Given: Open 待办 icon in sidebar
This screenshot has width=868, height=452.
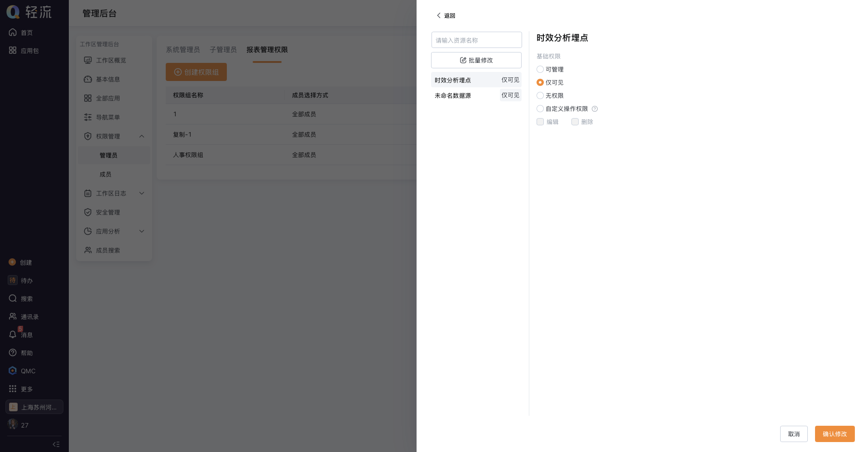Looking at the screenshot, I should click(x=13, y=280).
